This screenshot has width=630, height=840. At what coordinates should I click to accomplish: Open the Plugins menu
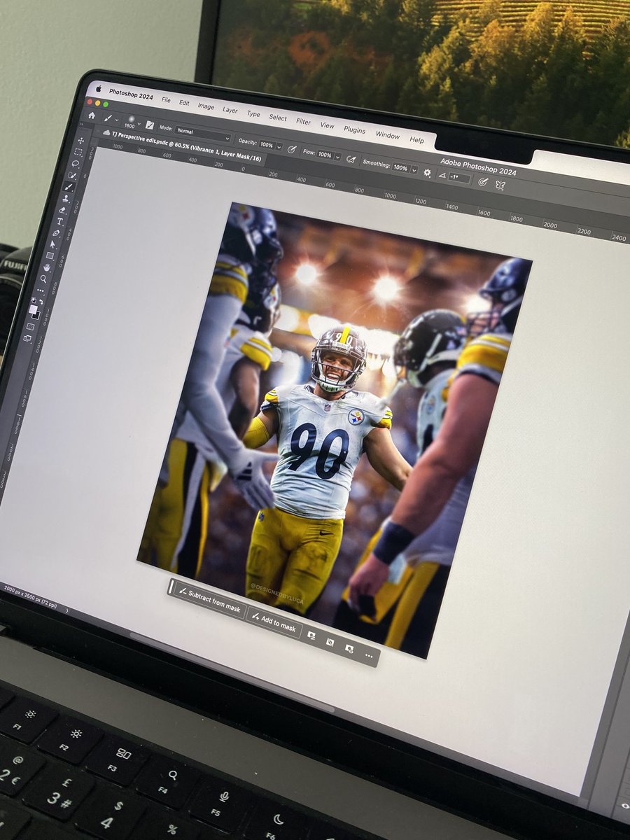pyautogui.click(x=354, y=129)
